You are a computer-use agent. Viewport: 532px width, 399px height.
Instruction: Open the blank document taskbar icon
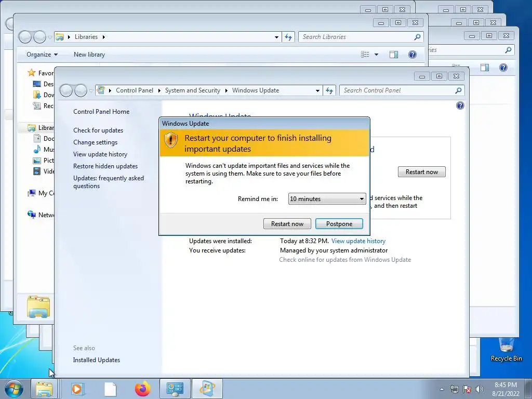tap(110, 389)
